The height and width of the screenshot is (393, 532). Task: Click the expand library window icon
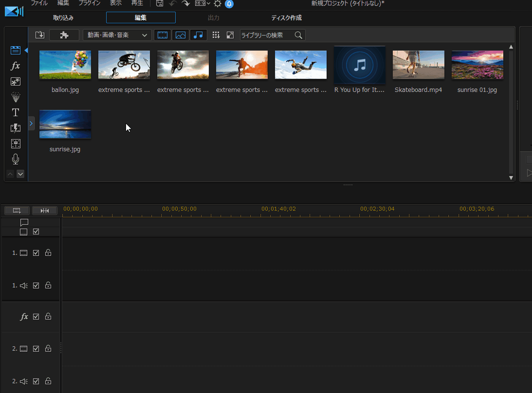tap(230, 35)
